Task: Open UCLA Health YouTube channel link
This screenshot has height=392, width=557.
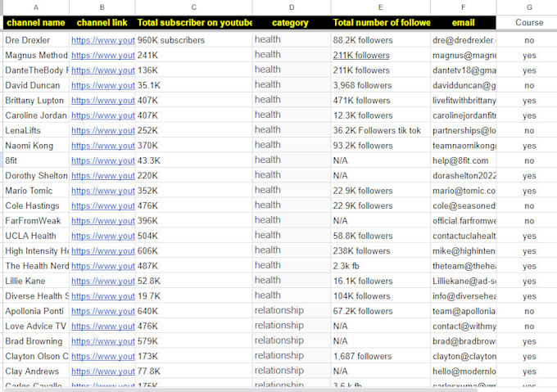Action: tap(103, 236)
